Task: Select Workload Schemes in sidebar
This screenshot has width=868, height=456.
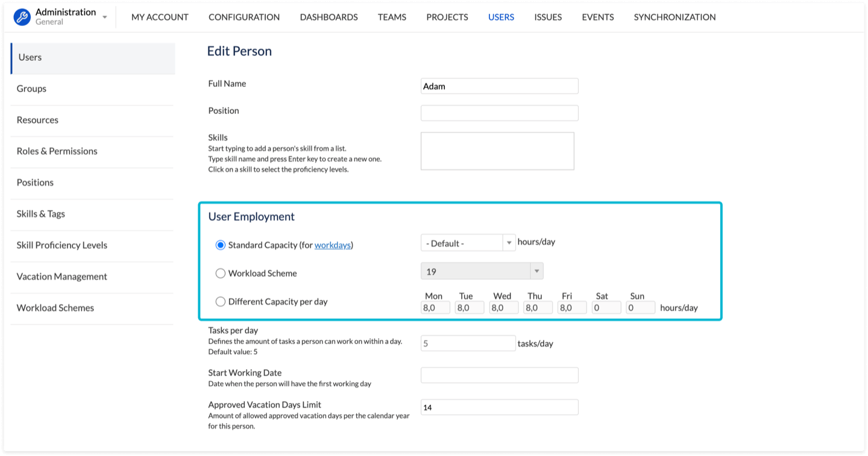Action: pos(55,308)
